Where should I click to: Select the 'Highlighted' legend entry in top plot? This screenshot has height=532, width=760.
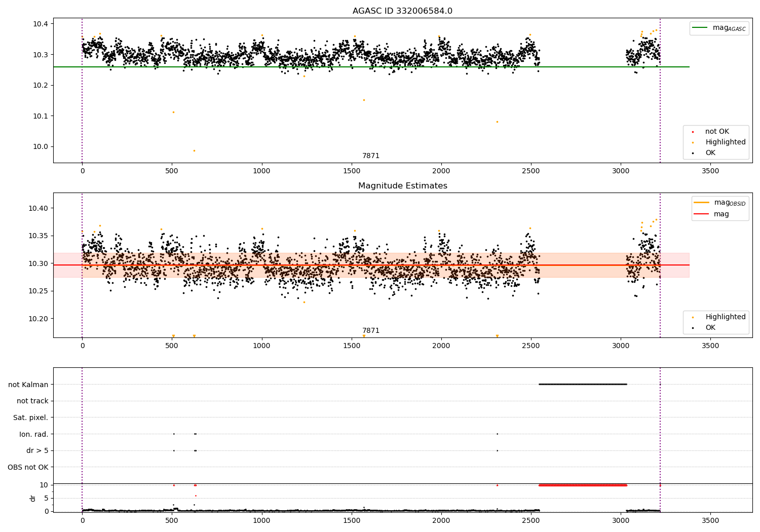pos(725,142)
